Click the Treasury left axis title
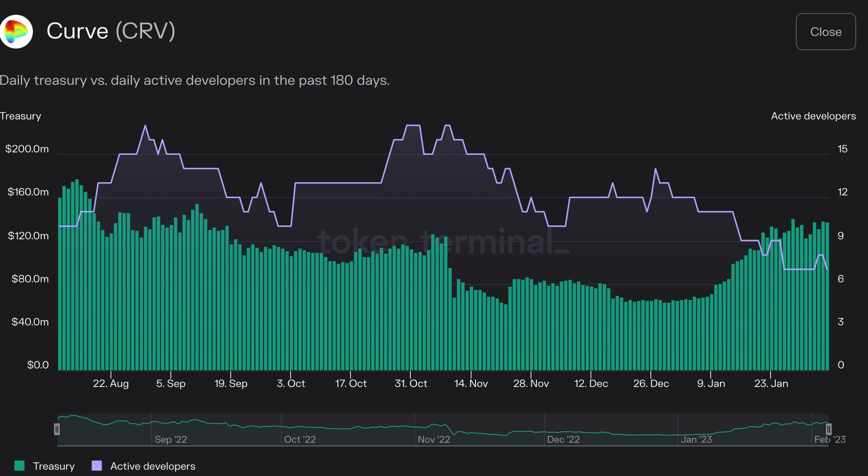 tap(21, 116)
